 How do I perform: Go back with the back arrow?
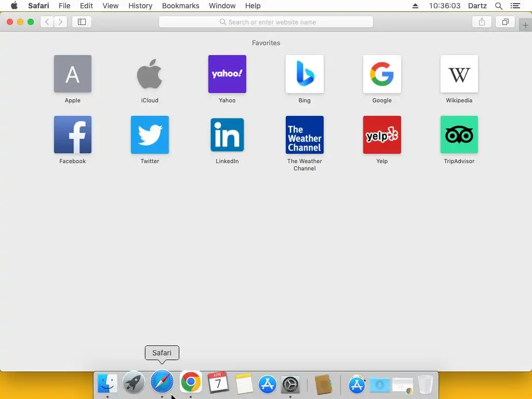point(47,22)
